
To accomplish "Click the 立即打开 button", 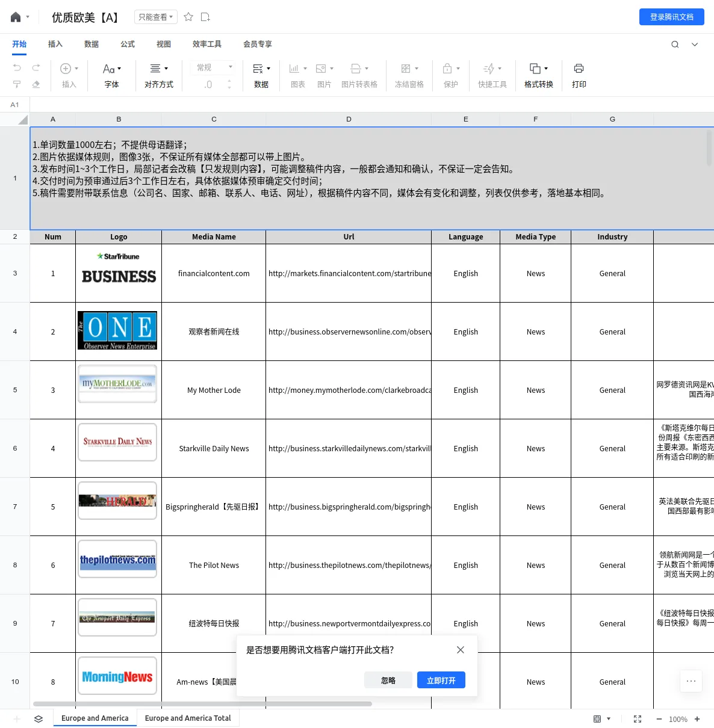I will (x=441, y=680).
